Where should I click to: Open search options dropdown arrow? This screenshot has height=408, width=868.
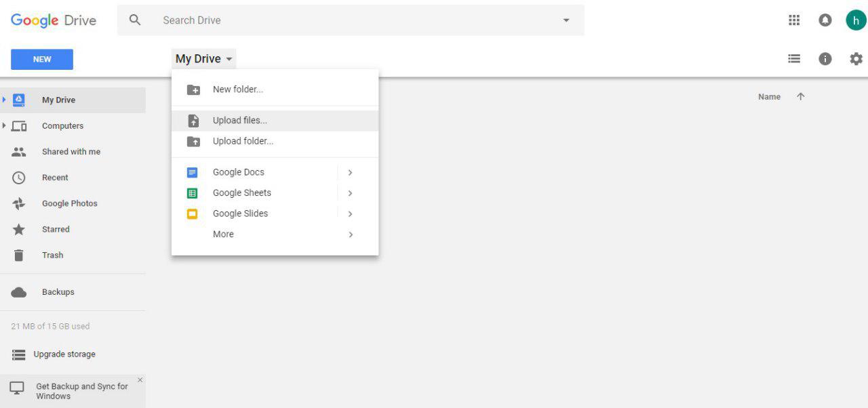pos(566,20)
